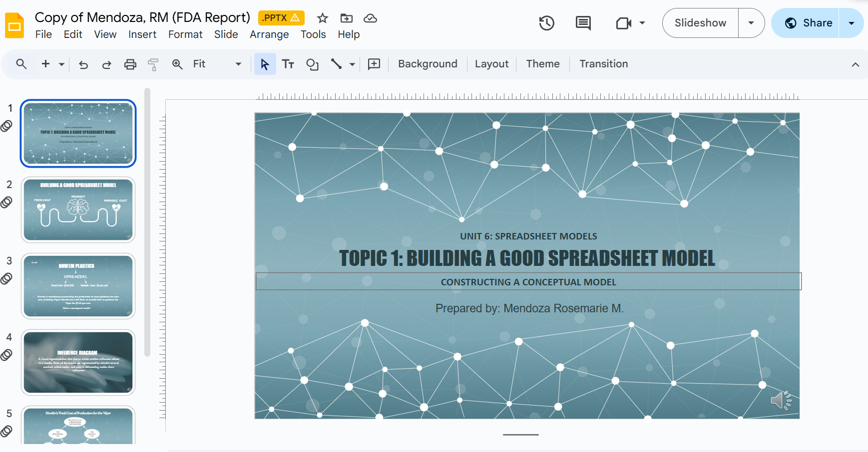This screenshot has width=868, height=452.
Task: Click the Theme button
Action: pyautogui.click(x=543, y=64)
